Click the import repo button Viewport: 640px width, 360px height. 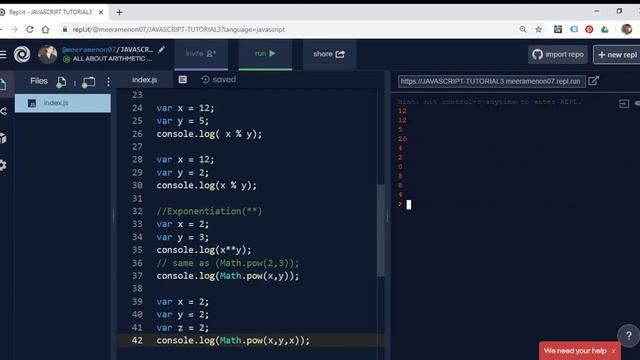tap(558, 54)
